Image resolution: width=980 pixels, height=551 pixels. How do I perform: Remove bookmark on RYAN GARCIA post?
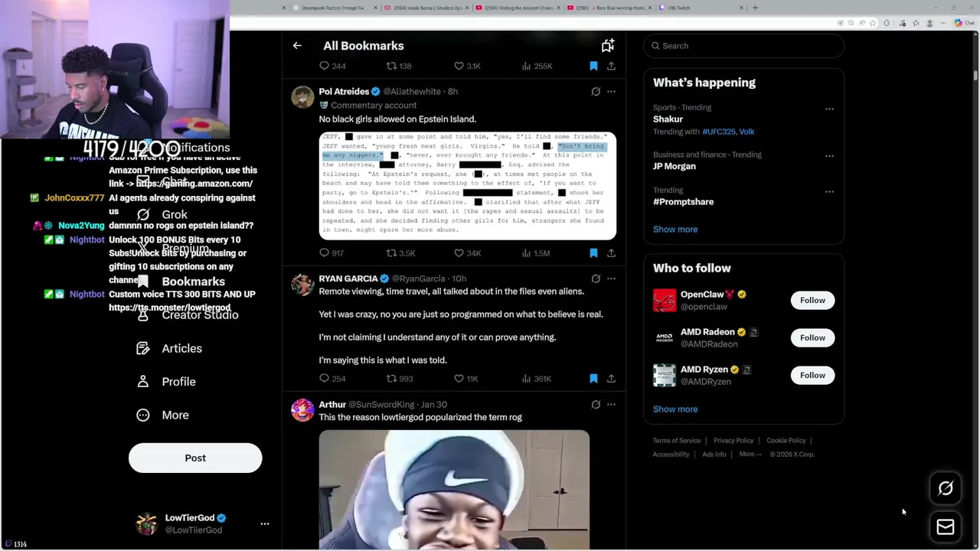click(x=593, y=379)
